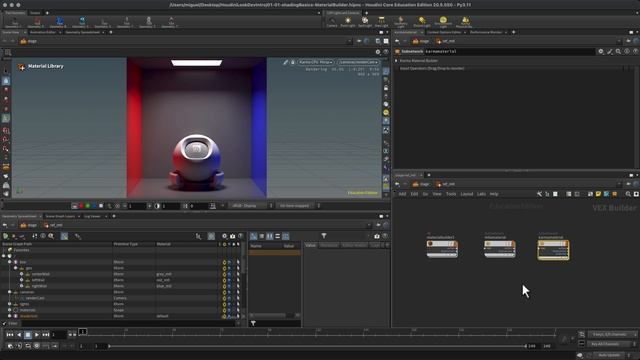The image size is (640, 360).
Task: Switch to the Scene Graph Layers tab
Action: pos(60,216)
